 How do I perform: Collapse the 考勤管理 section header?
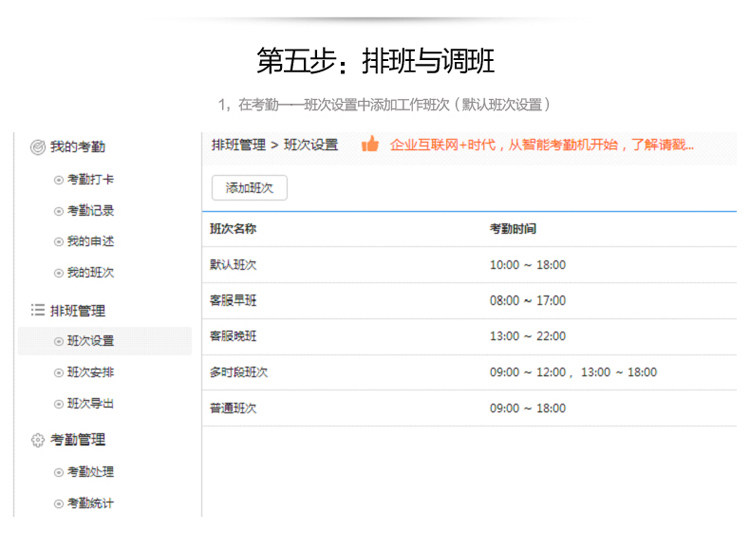pyautogui.click(x=77, y=440)
